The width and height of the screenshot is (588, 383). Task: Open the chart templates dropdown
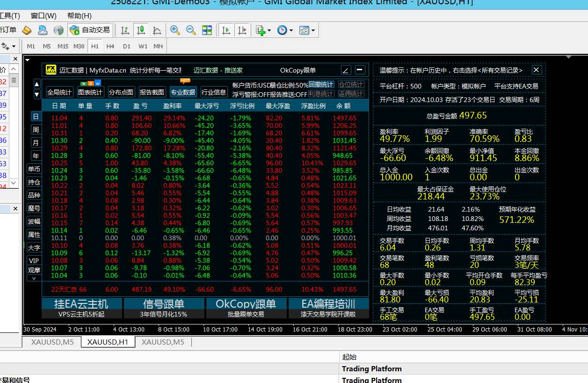pyautogui.click(x=307, y=30)
